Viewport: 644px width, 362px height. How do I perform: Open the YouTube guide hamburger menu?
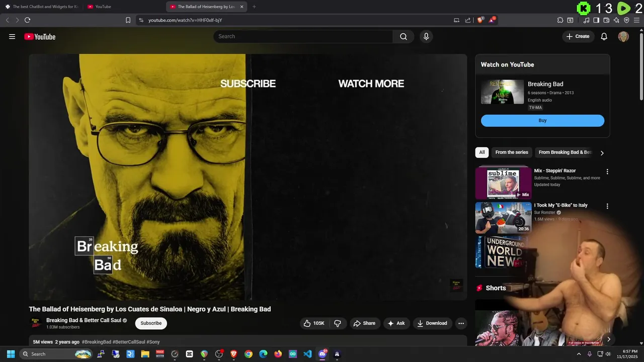(x=12, y=36)
